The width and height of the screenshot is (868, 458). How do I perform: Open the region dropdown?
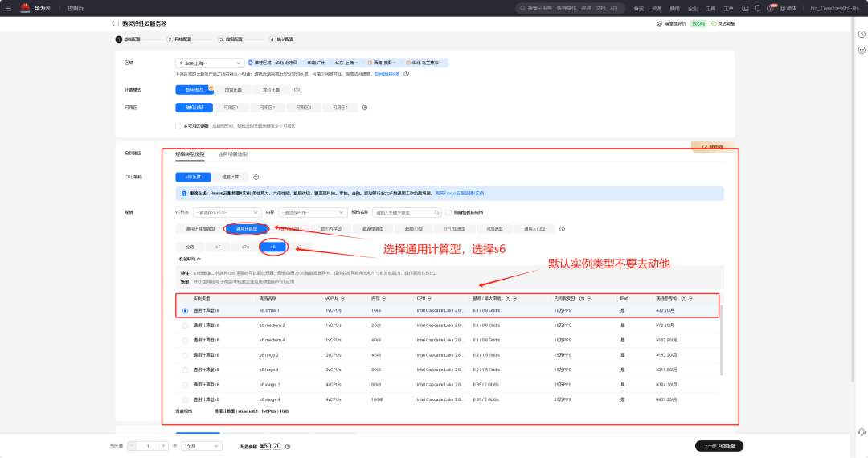pyautogui.click(x=210, y=63)
